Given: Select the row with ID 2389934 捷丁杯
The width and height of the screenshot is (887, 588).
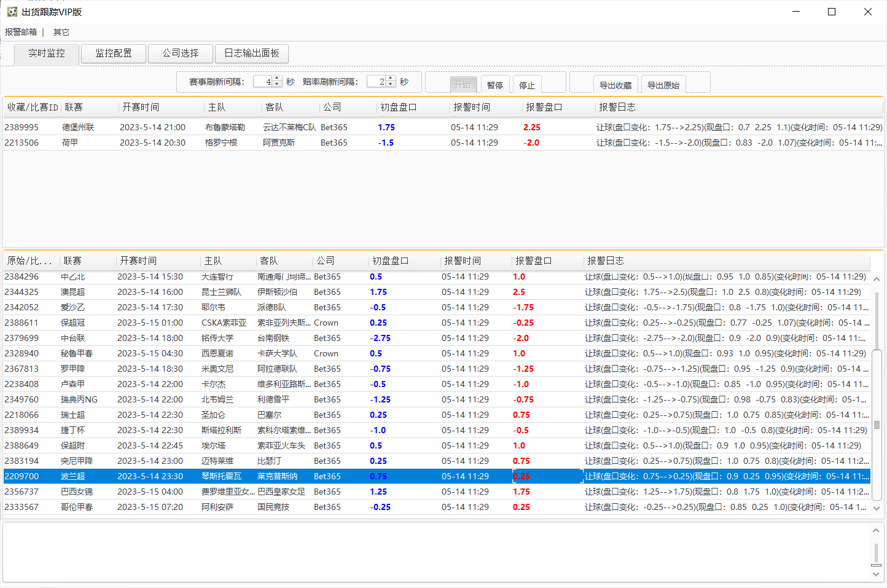Looking at the screenshot, I should 437,430.
